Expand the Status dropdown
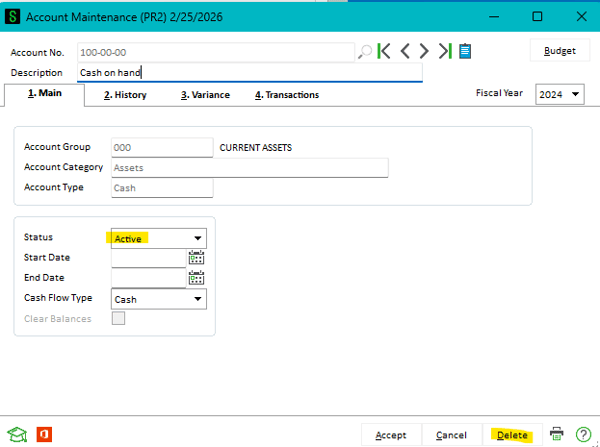 (198, 239)
